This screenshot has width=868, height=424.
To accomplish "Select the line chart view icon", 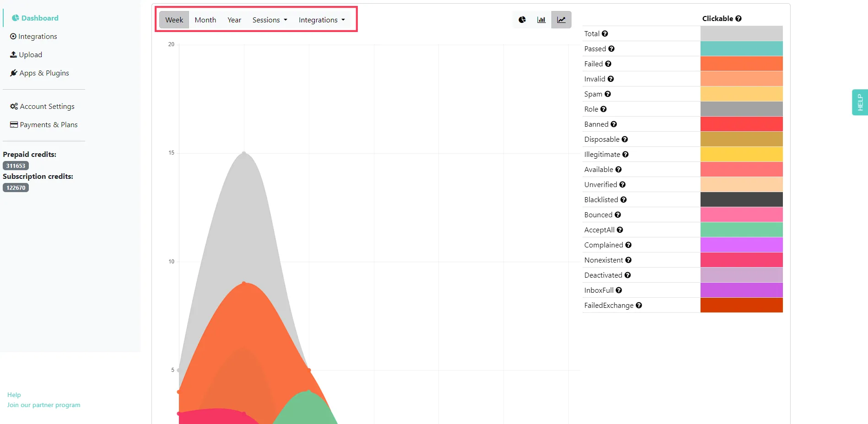I will [561, 20].
